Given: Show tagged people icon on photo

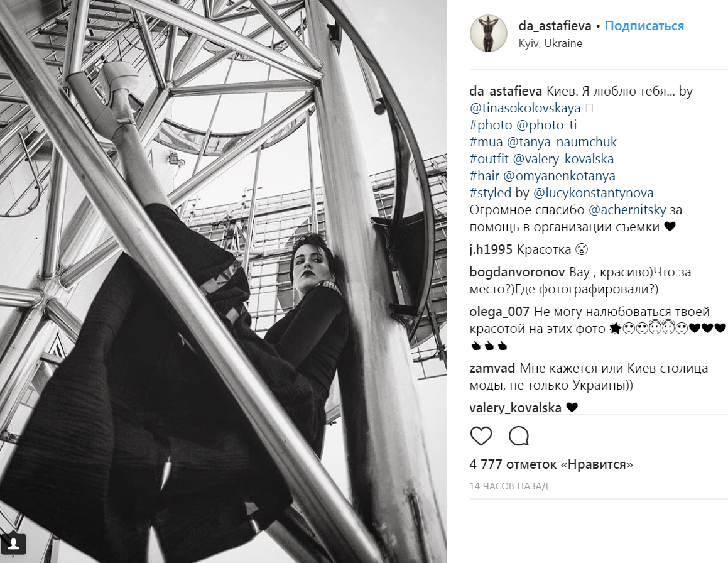Looking at the screenshot, I should [13, 543].
